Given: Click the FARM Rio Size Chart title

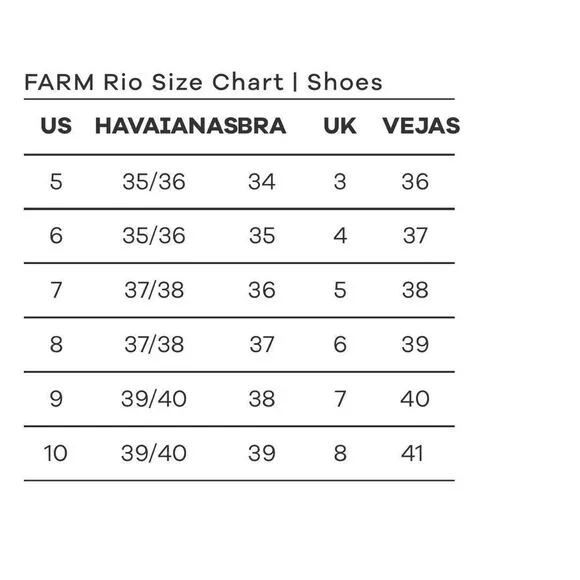Looking at the screenshot, I should 203,82.
